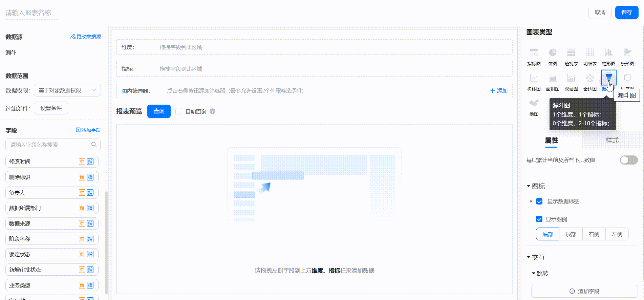Screen dimensions: 644x300
Task: Open the 数据权限 dropdown
Action: click(x=67, y=90)
